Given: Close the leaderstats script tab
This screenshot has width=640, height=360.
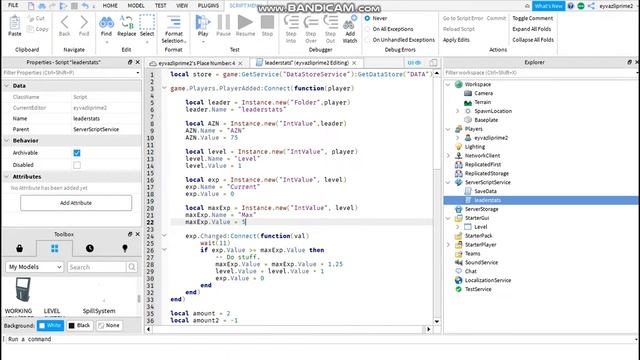Looking at the screenshot, I should [x=354, y=63].
